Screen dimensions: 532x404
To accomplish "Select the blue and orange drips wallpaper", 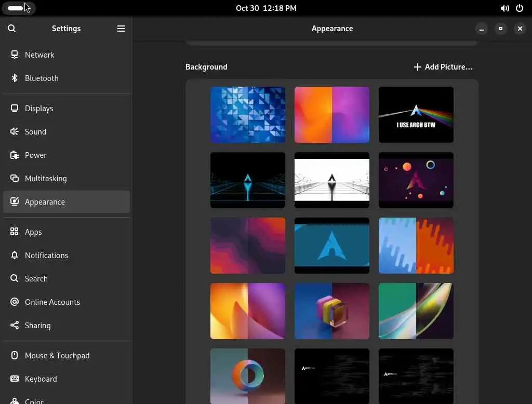I will click(416, 246).
